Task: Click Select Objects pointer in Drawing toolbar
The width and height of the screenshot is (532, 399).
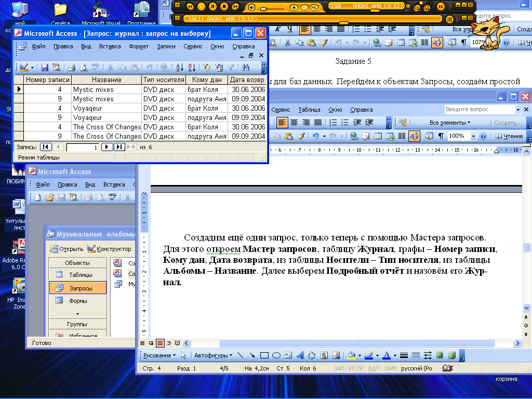Action: pos(183,355)
